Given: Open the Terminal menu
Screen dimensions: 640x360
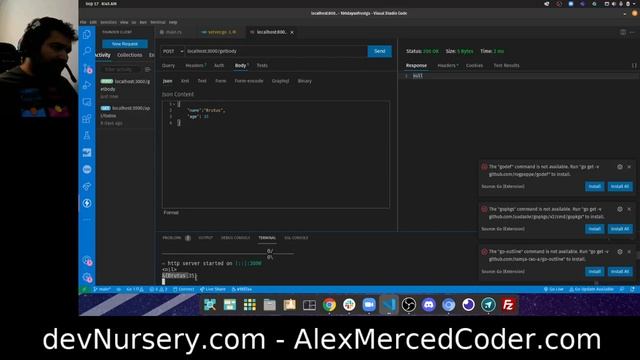Looking at the screenshot, I should tap(158, 22).
